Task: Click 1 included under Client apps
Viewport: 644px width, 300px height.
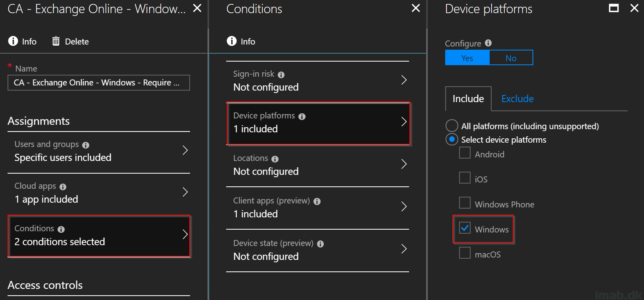Action: (256, 214)
